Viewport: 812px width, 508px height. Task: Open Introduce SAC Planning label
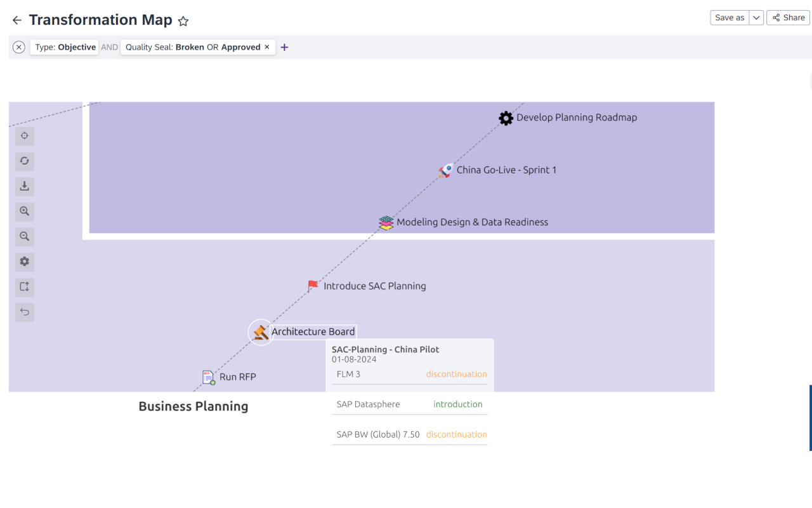pyautogui.click(x=375, y=286)
